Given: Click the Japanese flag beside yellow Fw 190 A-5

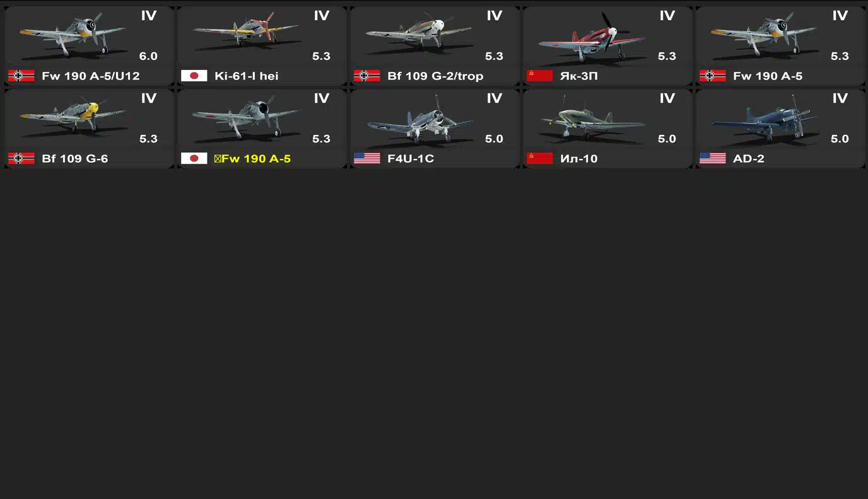Looking at the screenshot, I should pos(194,158).
